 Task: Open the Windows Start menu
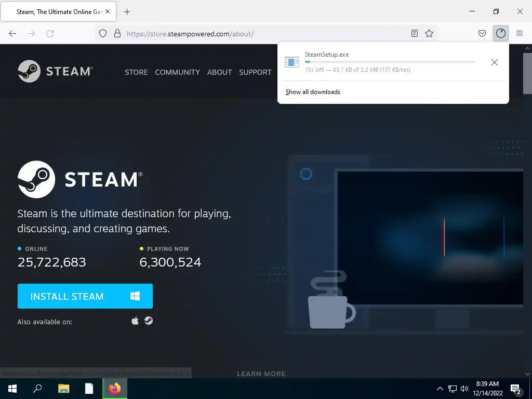point(12,389)
